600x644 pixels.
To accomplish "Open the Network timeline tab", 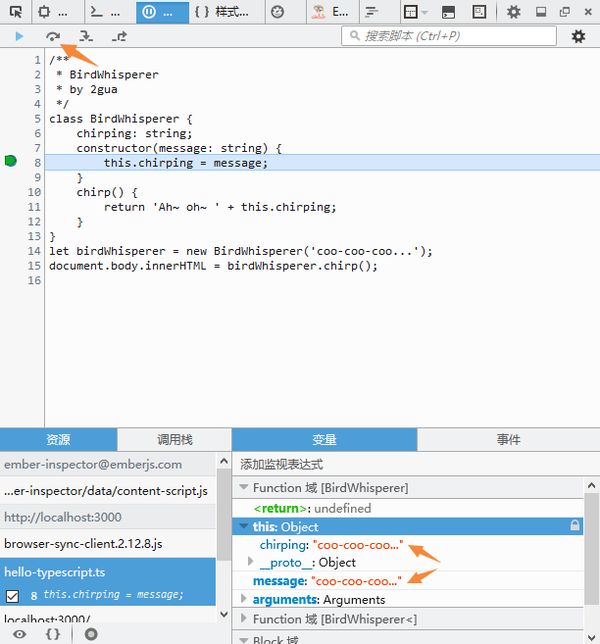I will [x=371, y=12].
